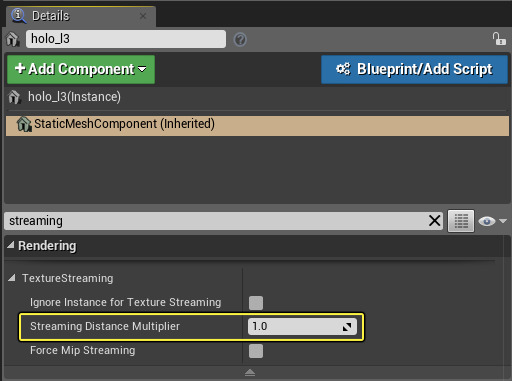The height and width of the screenshot is (381, 512).
Task: Click the StaticMeshComponent mesh icon
Action: (24, 124)
